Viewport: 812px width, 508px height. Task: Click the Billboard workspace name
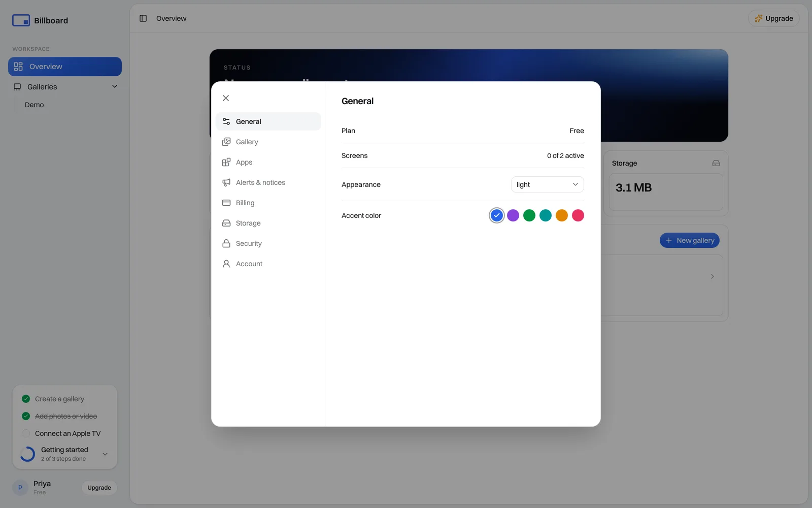pyautogui.click(x=51, y=20)
